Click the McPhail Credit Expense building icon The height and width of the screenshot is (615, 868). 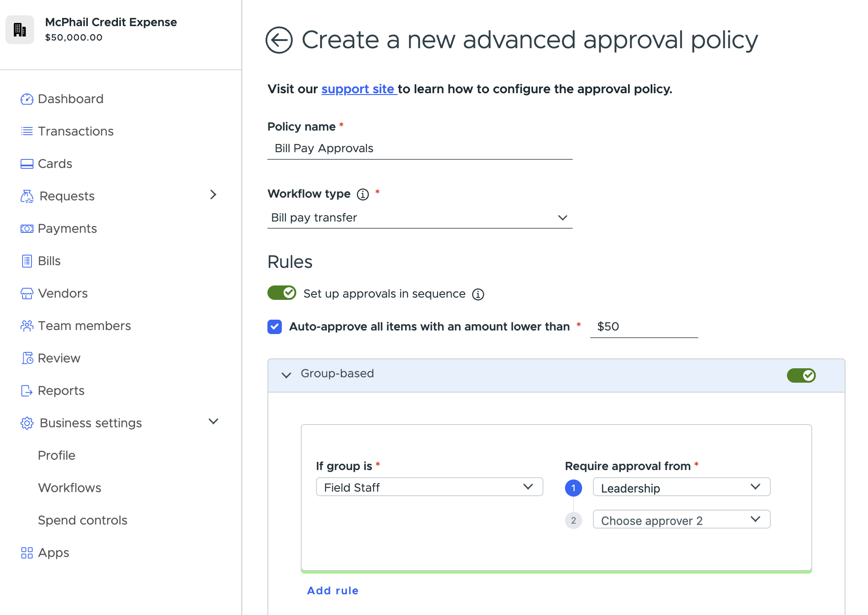[20, 30]
